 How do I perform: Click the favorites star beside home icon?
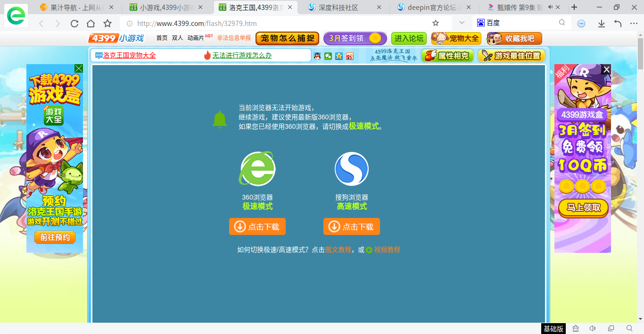107,24
